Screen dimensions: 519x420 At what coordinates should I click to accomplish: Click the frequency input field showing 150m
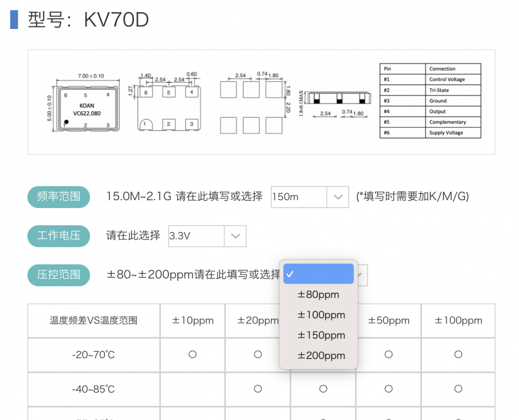pos(298,197)
